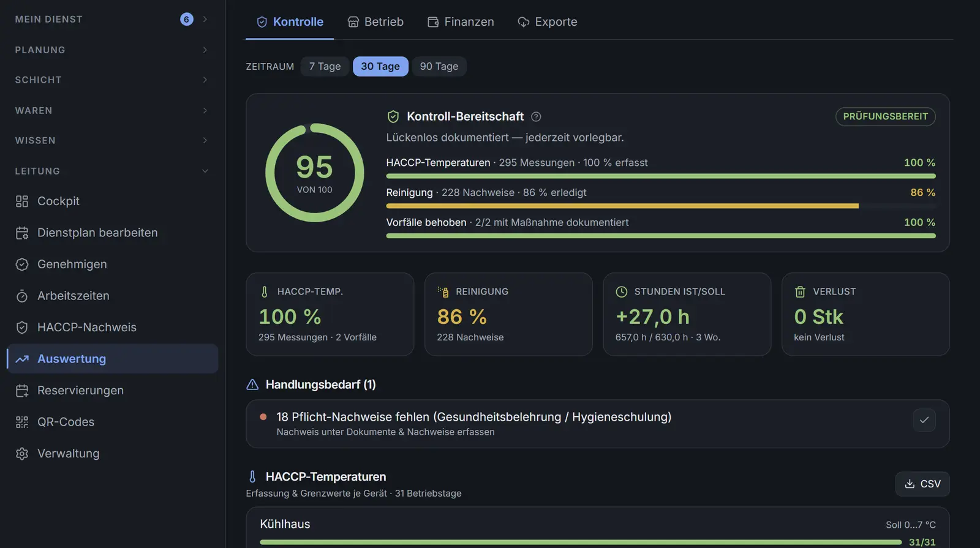Open the VERLUST 0 Stk card
980x548 pixels.
pyautogui.click(x=865, y=314)
